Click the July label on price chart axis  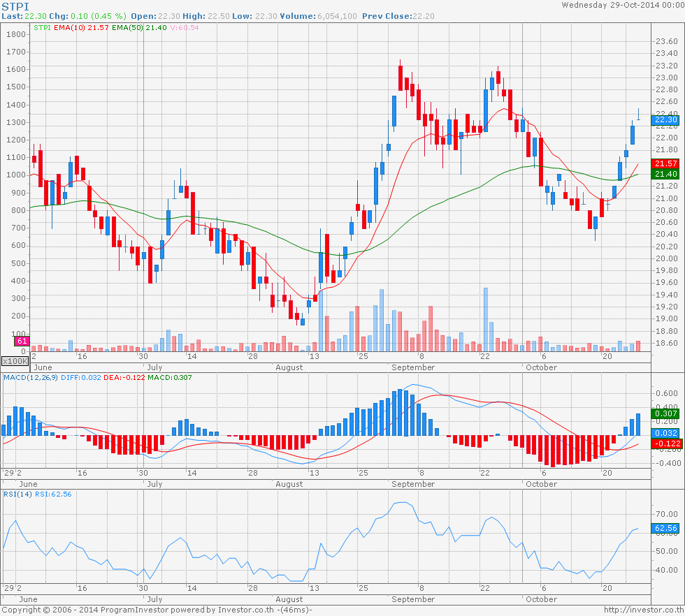click(x=154, y=367)
